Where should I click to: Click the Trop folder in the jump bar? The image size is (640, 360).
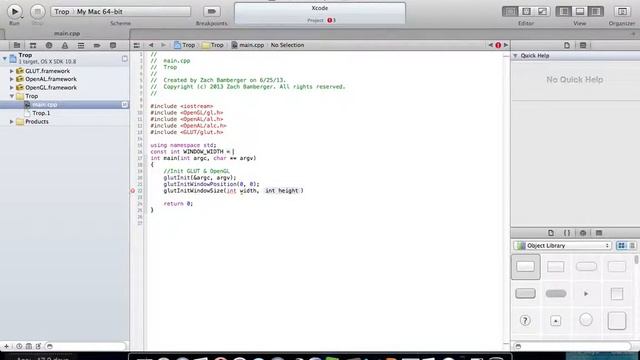pos(213,45)
